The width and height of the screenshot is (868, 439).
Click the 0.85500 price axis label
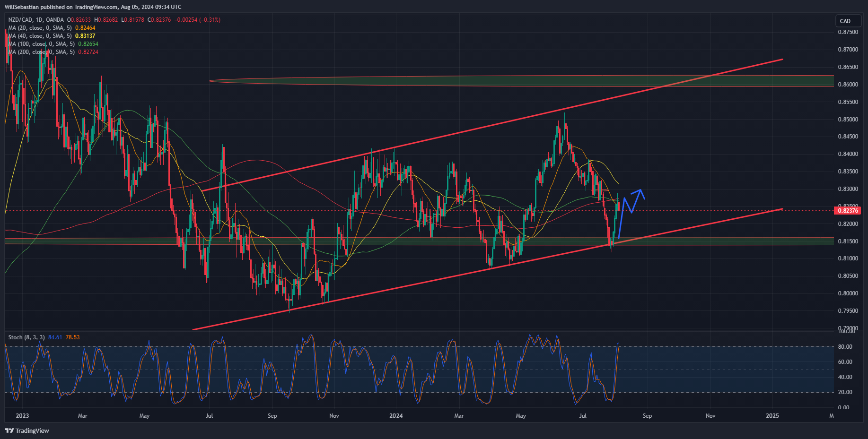848,102
